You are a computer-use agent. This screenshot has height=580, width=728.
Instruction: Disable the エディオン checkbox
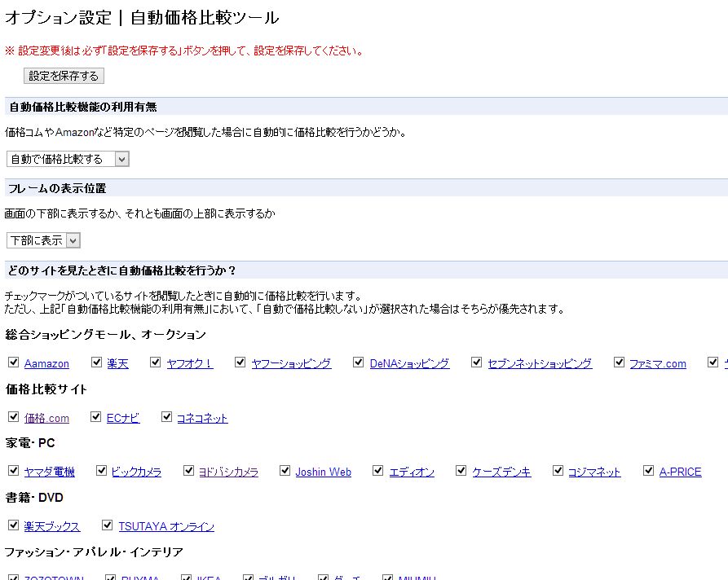[378, 471]
